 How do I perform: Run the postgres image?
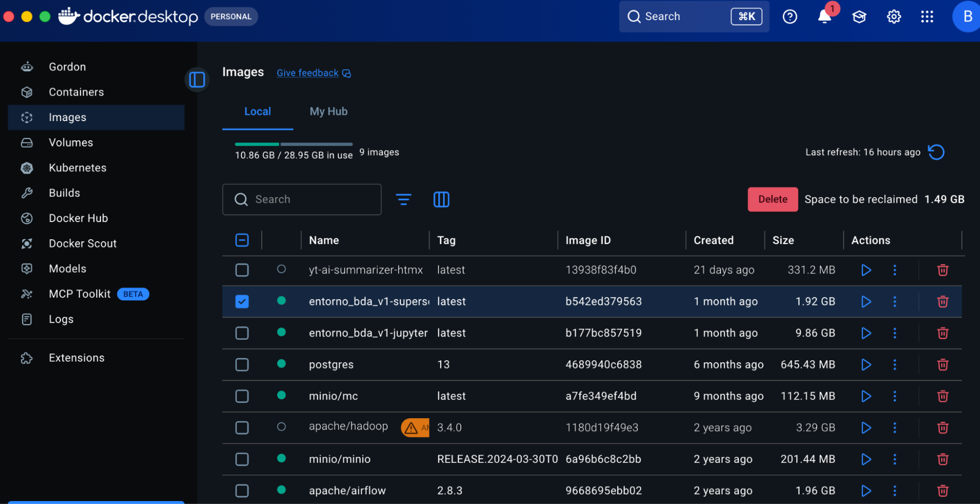(866, 365)
